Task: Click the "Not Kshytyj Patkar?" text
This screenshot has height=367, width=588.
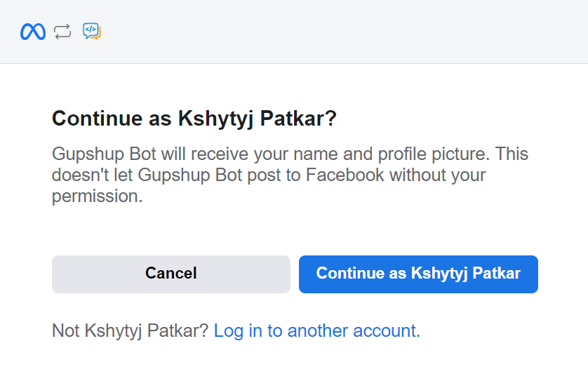Action: [x=130, y=331]
